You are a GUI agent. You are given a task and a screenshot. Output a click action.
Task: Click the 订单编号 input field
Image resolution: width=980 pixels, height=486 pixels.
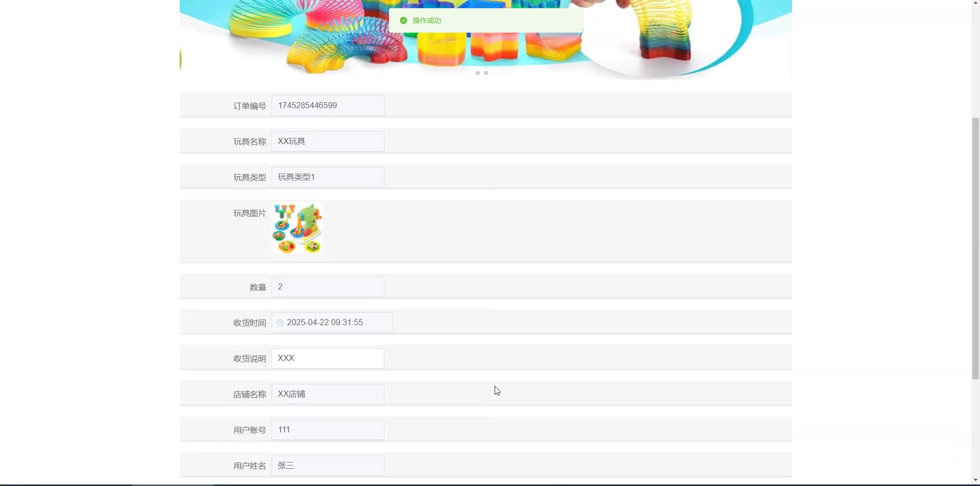coord(328,106)
